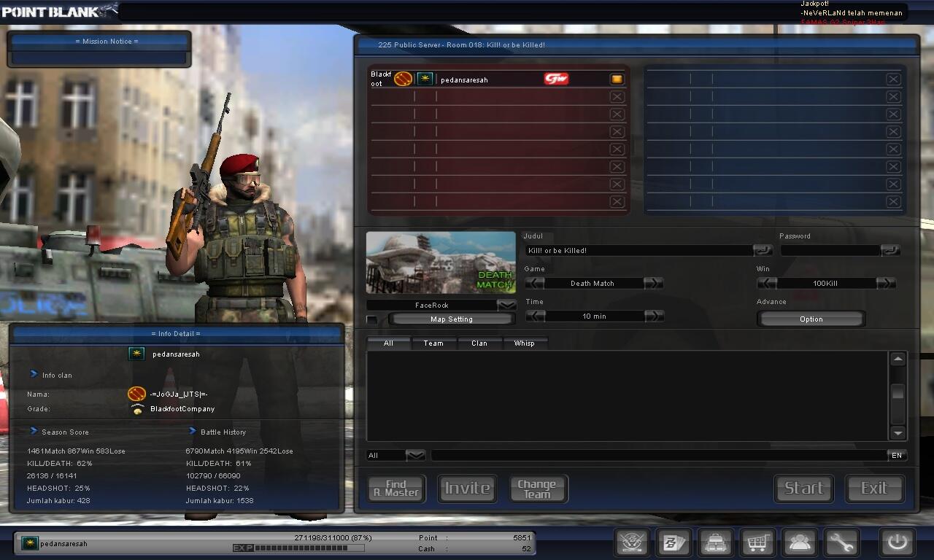The width and height of the screenshot is (934, 560).
Task: Switch to All chat tab
Action: click(x=388, y=343)
